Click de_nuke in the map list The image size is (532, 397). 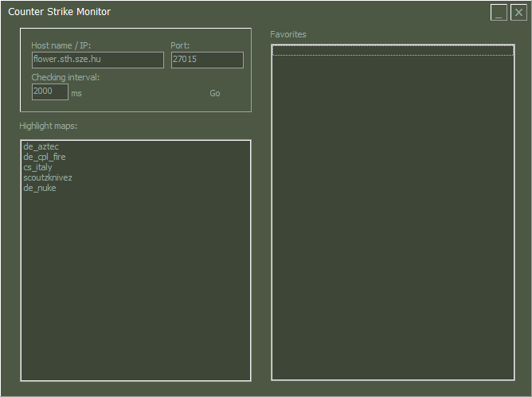click(x=40, y=188)
